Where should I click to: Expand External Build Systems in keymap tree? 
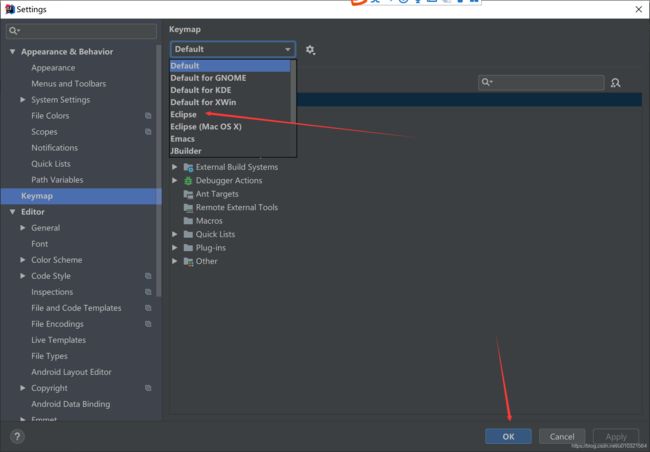point(175,167)
